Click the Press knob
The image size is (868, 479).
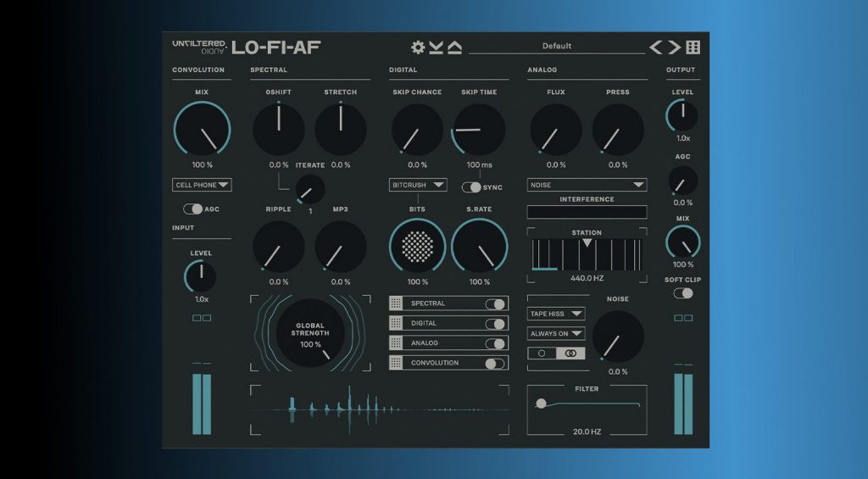[x=618, y=130]
